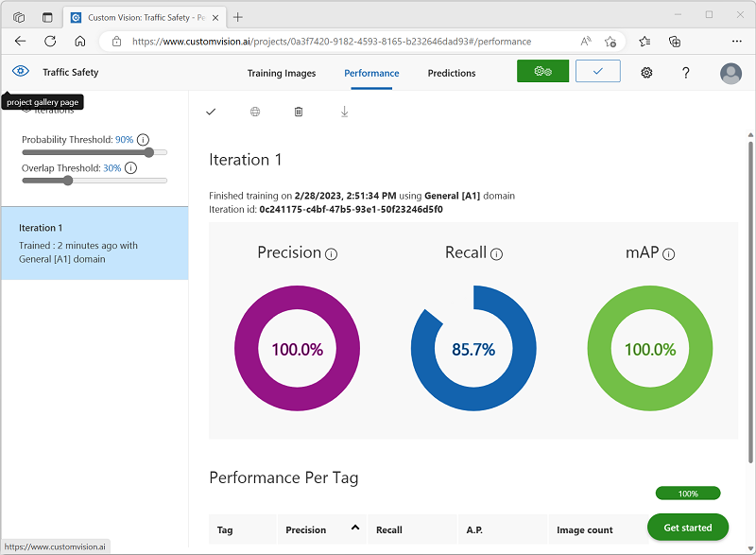Open the Predictions tab

click(452, 73)
